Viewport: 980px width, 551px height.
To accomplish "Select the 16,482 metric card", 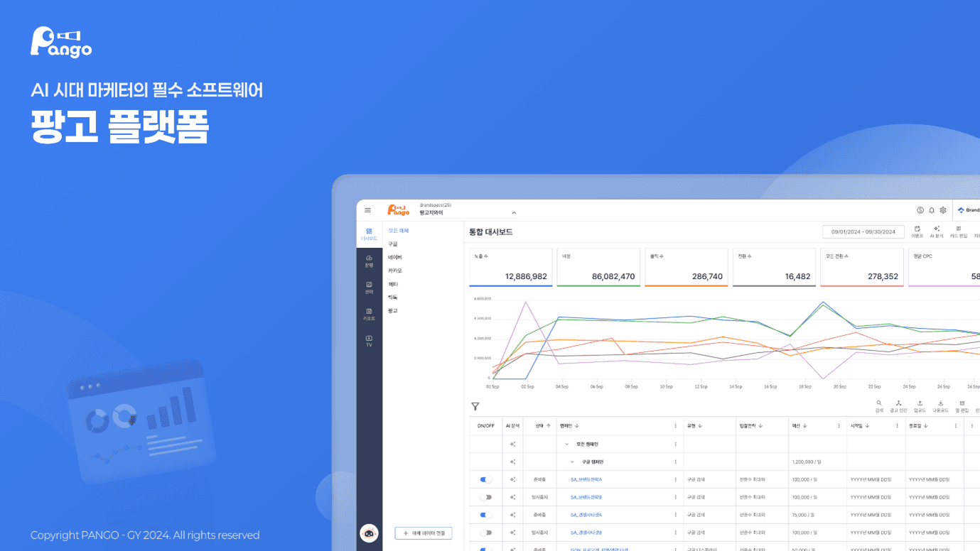I will [774, 267].
